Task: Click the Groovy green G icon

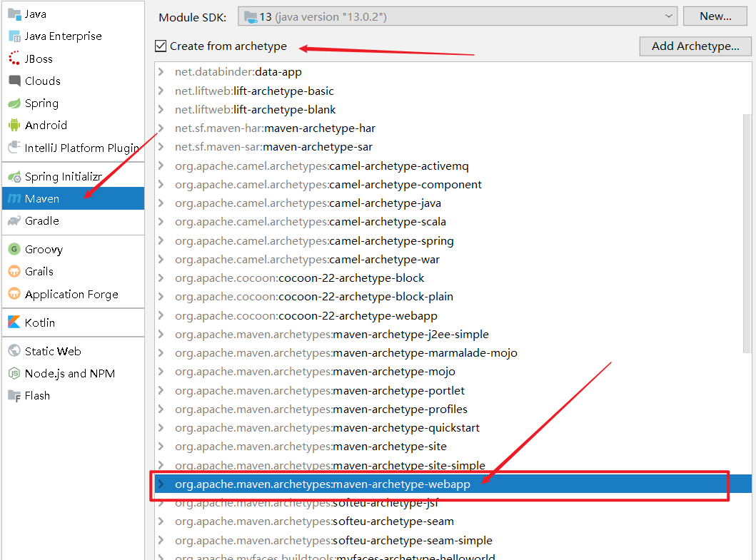Action: [14, 249]
